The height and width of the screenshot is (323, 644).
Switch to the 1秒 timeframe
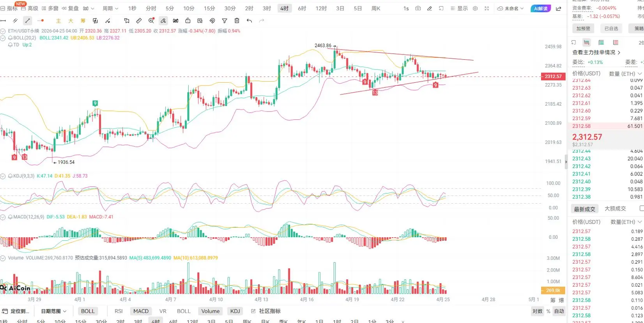[x=132, y=8]
